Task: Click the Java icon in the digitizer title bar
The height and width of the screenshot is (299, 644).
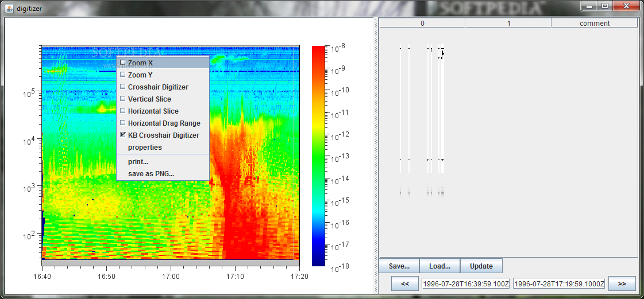Action: tap(10, 8)
